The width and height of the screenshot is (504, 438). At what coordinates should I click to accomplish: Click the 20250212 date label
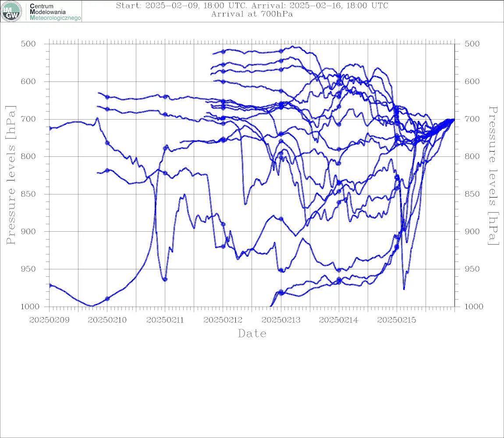(x=223, y=320)
